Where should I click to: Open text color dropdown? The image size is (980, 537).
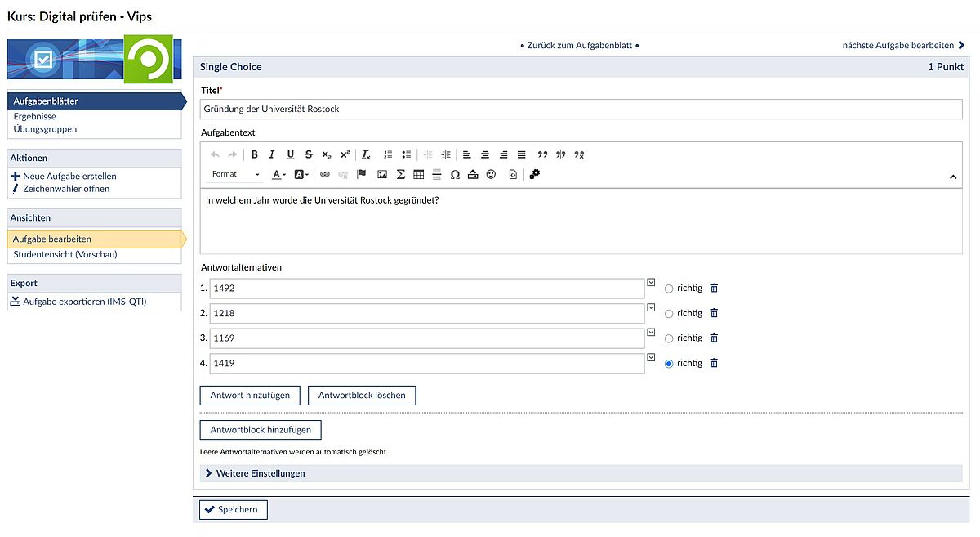click(x=278, y=174)
